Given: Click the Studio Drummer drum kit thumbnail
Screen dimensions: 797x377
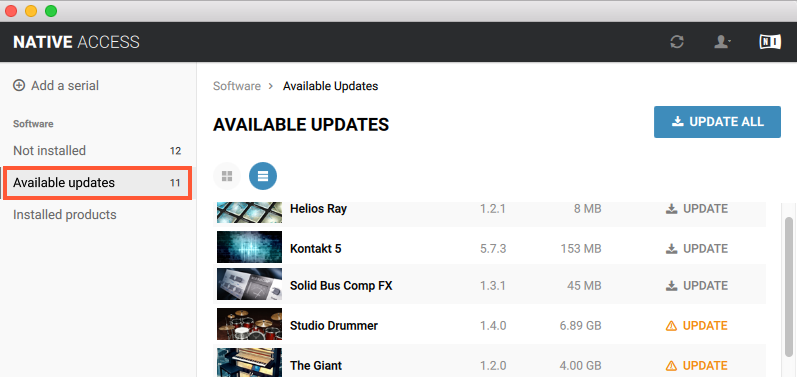Looking at the screenshot, I should pos(249,324).
